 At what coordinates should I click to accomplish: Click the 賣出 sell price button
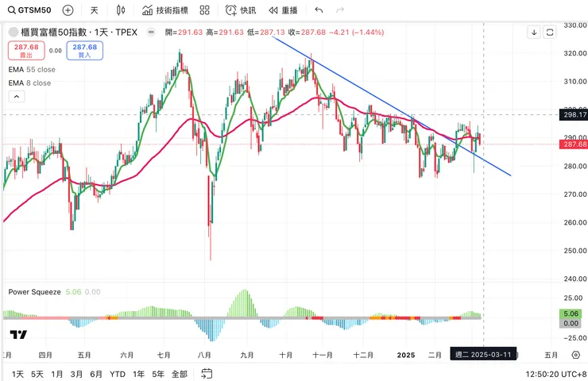(26, 51)
